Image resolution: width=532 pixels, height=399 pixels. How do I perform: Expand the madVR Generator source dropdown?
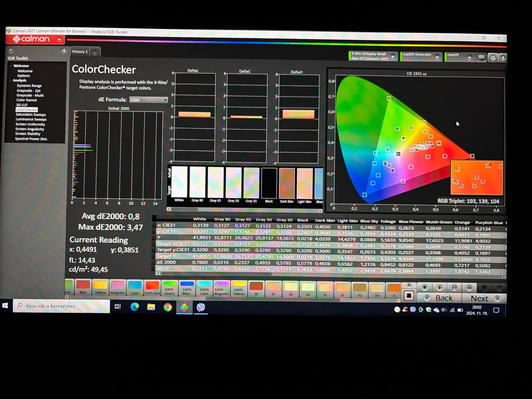pos(437,57)
